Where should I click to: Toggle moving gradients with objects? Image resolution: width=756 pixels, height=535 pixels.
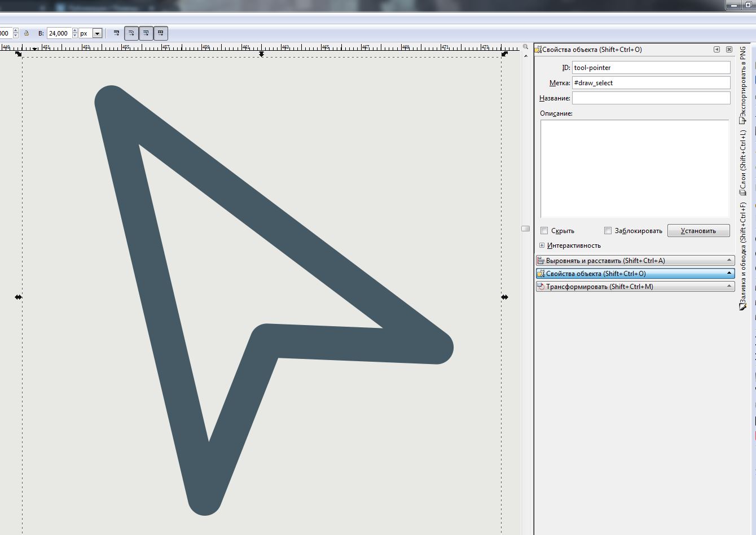(x=146, y=33)
